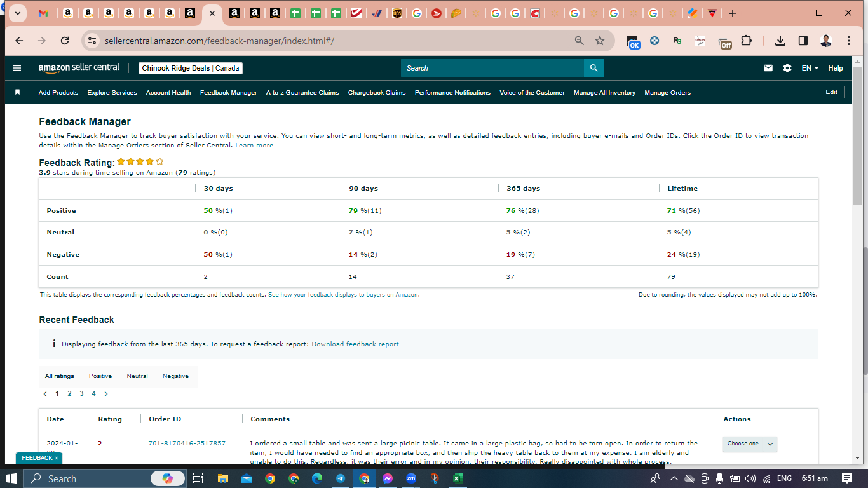The image size is (868, 488).
Task: Open Account Health in the navigation bar
Action: (168, 93)
